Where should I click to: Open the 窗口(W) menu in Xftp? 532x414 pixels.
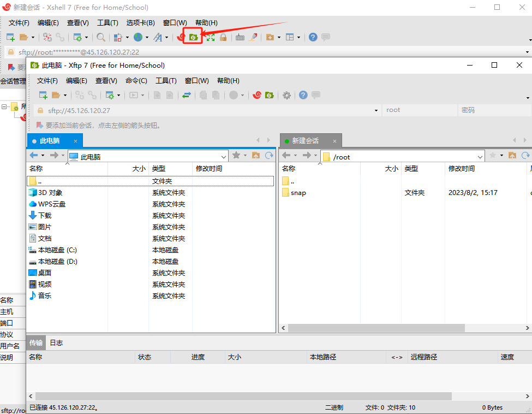[198, 80]
